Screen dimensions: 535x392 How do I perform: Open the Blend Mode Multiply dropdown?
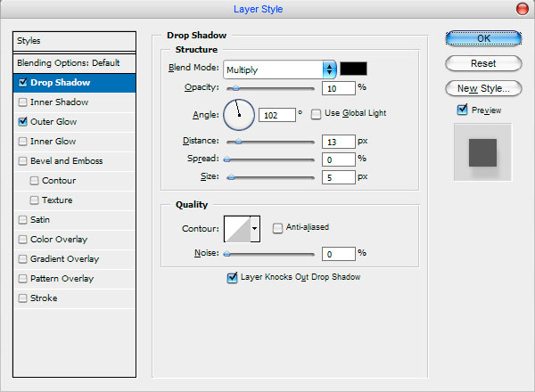(280, 69)
